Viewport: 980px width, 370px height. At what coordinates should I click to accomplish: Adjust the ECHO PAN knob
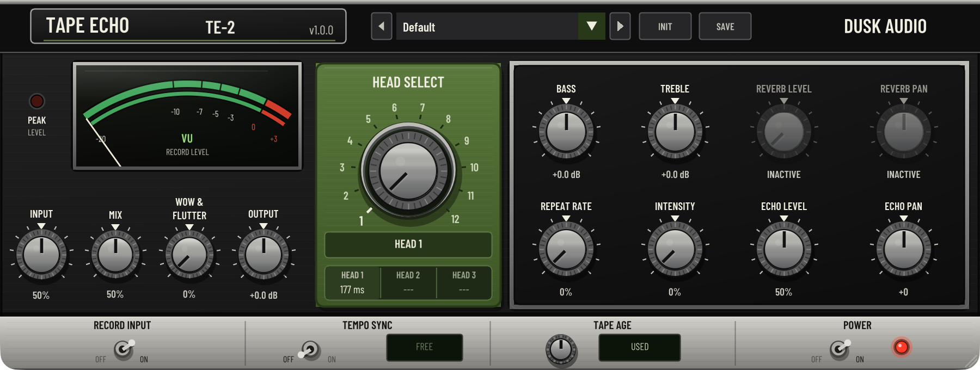tap(904, 249)
